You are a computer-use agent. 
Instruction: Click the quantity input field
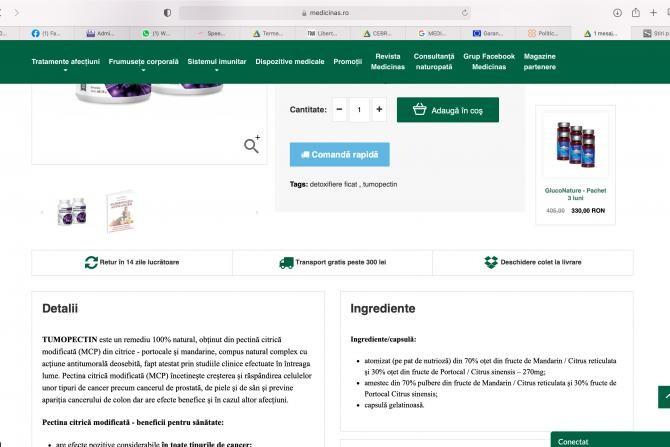coord(359,110)
